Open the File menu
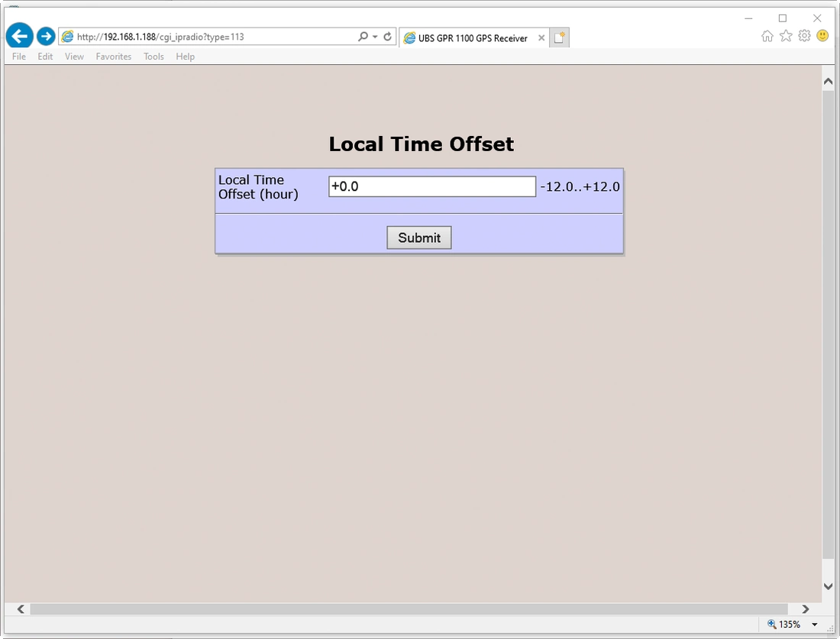This screenshot has width=840, height=639. (x=19, y=56)
